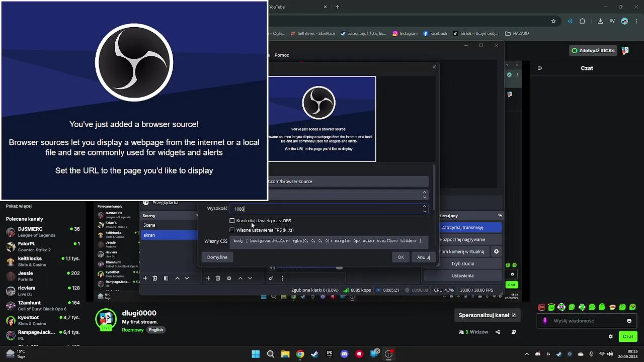This screenshot has width=644, height=362.
Task: Move scene up with the up arrow
Action: [177, 278]
